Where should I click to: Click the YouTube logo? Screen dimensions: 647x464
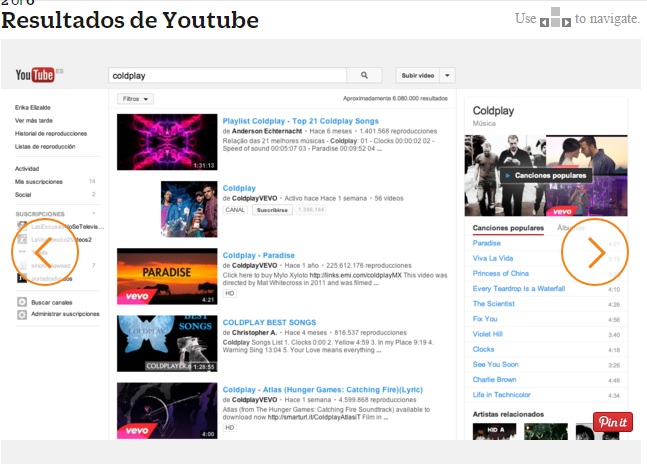coord(35,75)
